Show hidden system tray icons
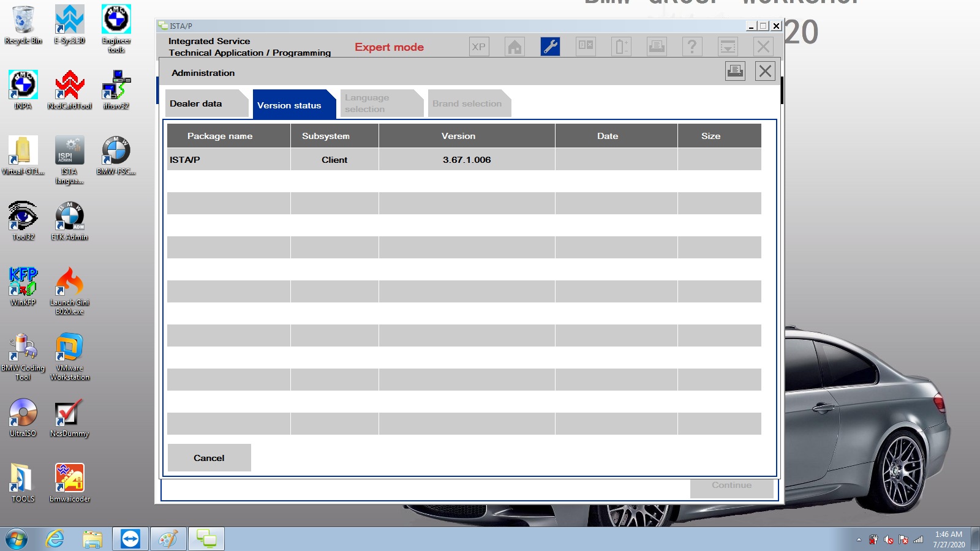 859,539
